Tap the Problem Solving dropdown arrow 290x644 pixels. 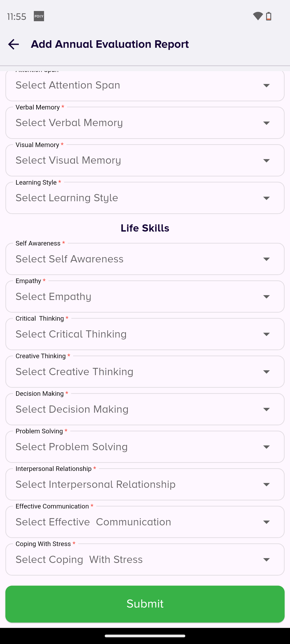click(x=266, y=447)
